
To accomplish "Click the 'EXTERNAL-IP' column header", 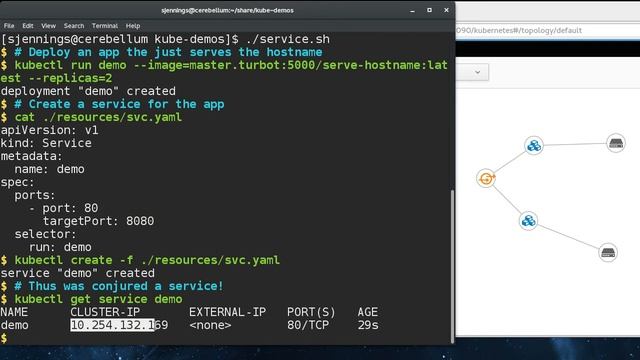I will point(227,312).
